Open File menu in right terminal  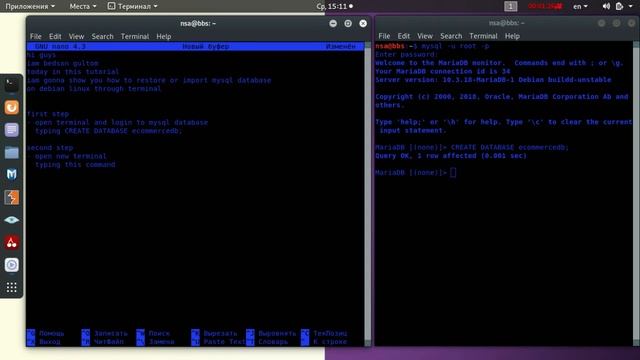384,36
